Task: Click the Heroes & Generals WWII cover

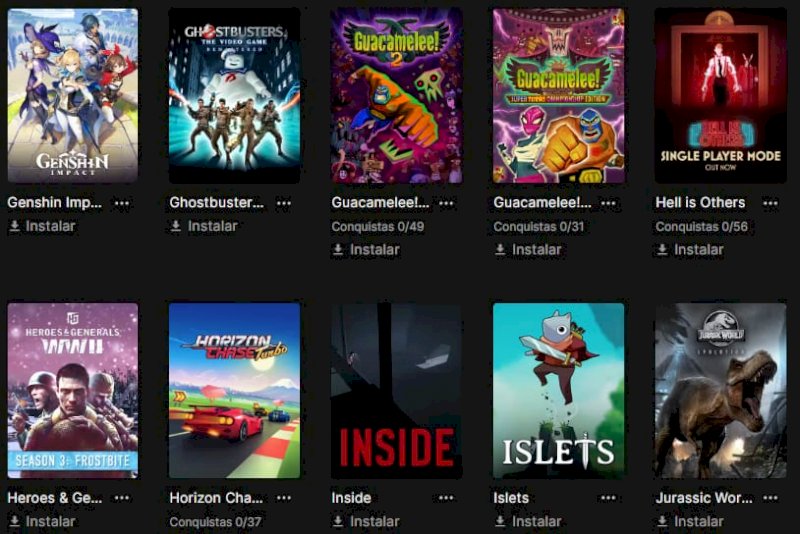Action: pyautogui.click(x=72, y=391)
